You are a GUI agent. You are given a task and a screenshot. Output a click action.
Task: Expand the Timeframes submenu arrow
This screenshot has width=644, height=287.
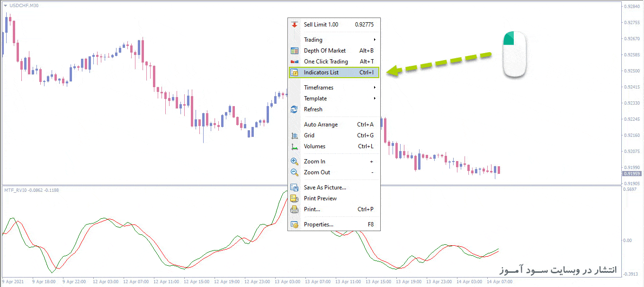point(375,88)
